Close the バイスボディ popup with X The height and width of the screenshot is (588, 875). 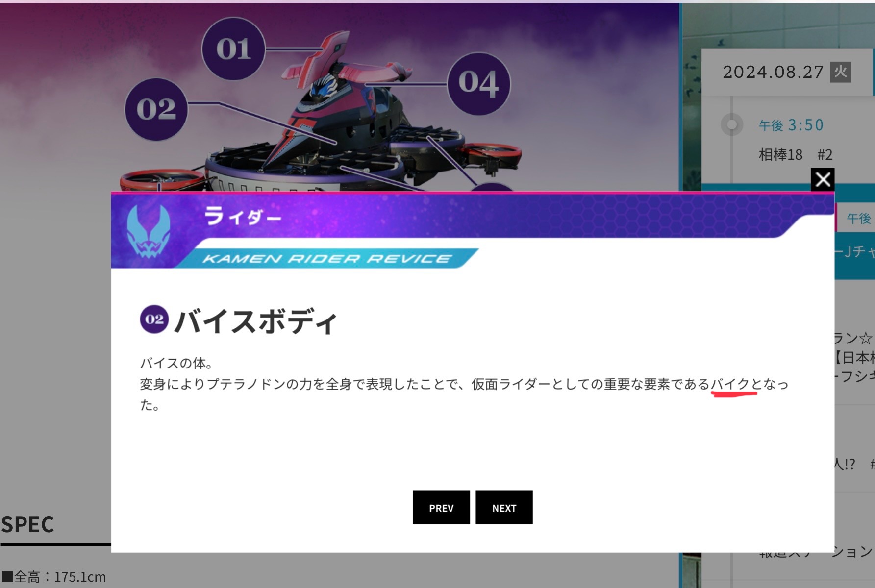pos(823,179)
